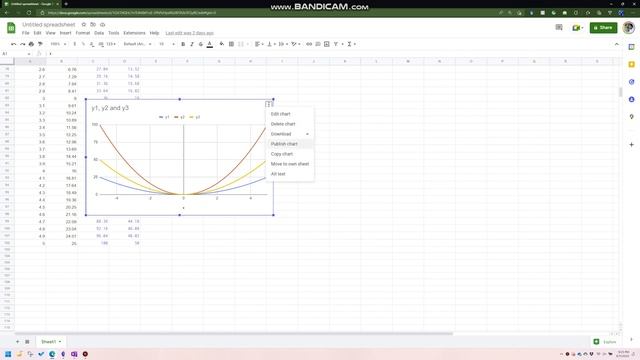
Task: Open the text color picker
Action: pos(210,44)
